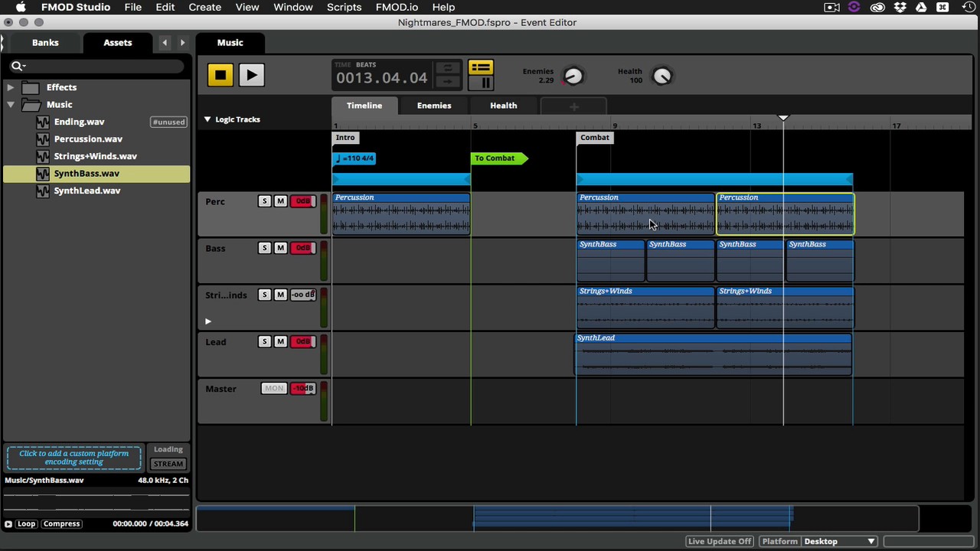Viewport: 980px width, 551px height.
Task: Mute the Lead track
Action: tap(280, 341)
